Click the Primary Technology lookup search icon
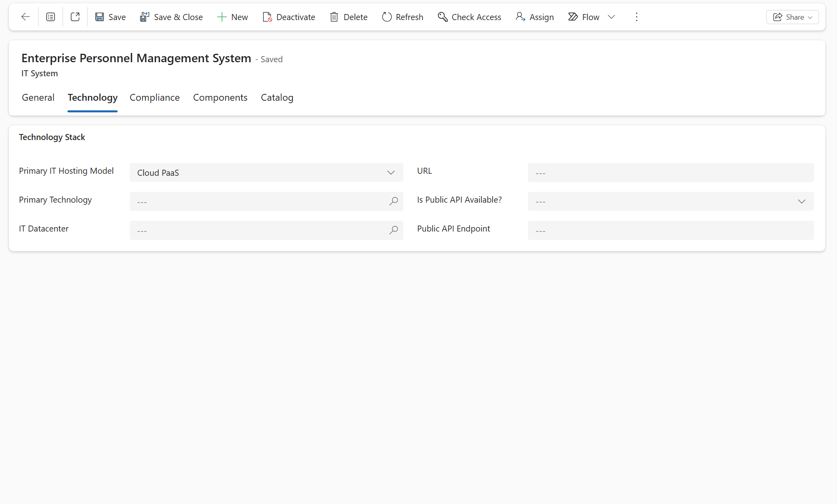 pos(393,201)
